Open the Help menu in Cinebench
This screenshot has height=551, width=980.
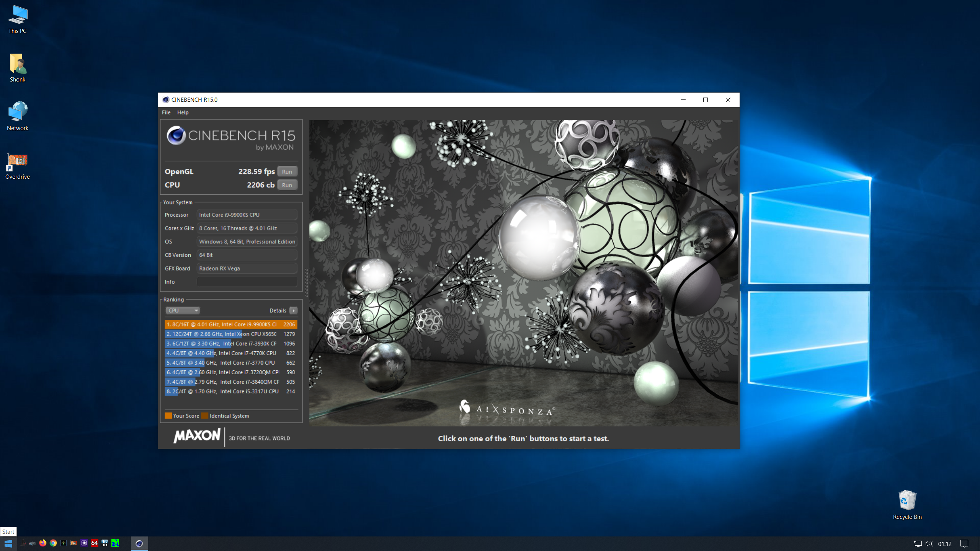[183, 112]
